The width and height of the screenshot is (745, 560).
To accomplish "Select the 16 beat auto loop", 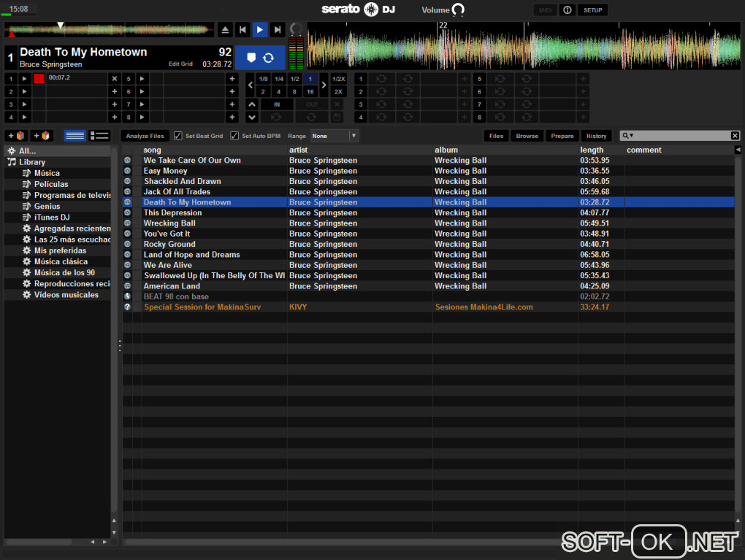I will tap(310, 92).
